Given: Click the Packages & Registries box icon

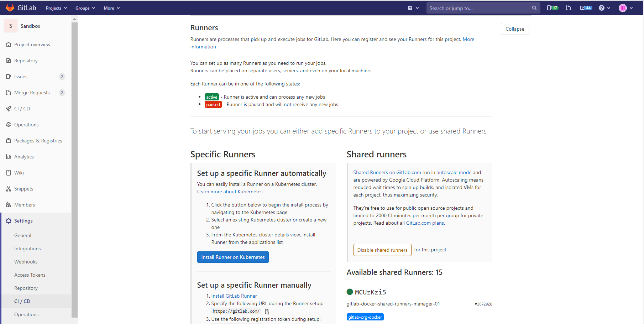Looking at the screenshot, I should click(9, 141).
